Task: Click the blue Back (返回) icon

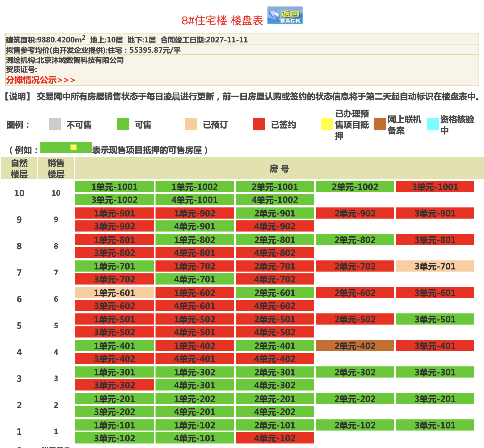Action: pos(285,15)
